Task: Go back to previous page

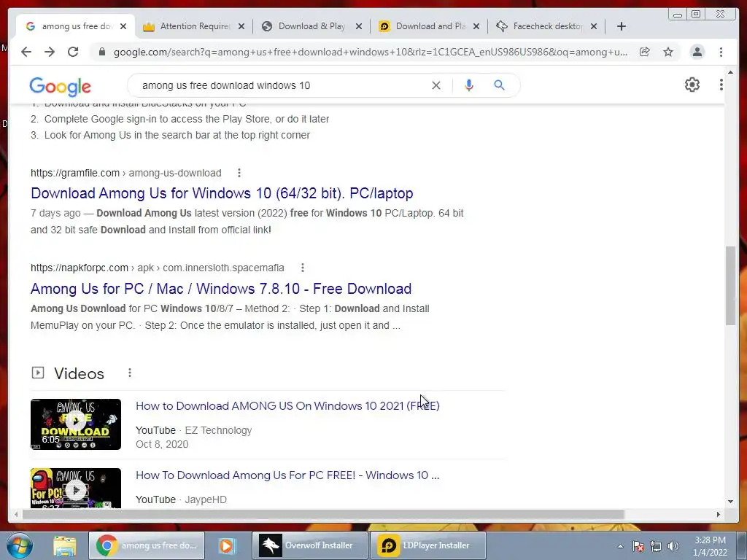Action: point(26,52)
